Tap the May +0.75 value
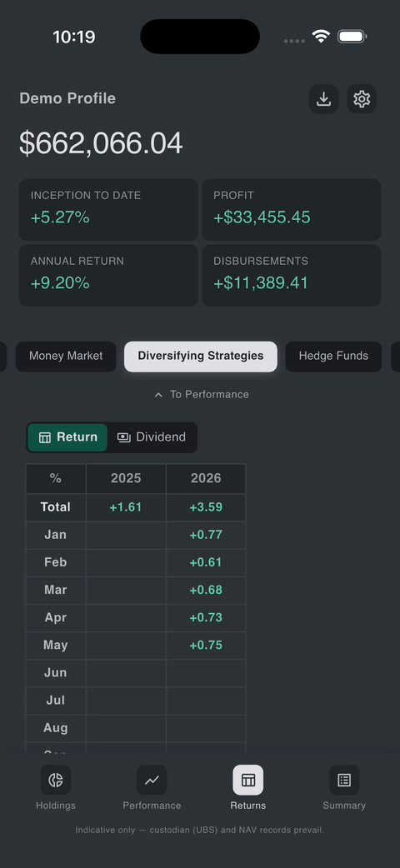 pos(206,646)
